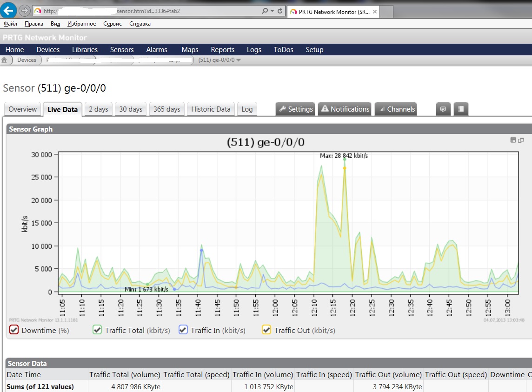The width and height of the screenshot is (532, 392).
Task: Open the Правка browser menu
Action: (34, 24)
